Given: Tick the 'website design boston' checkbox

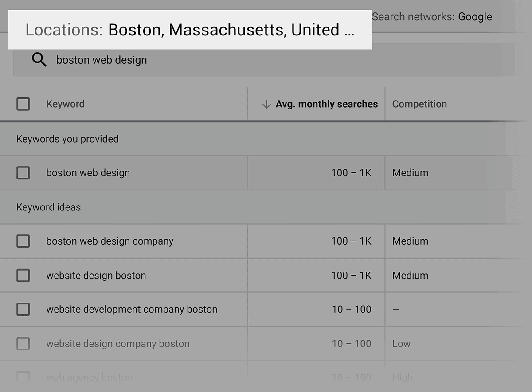Looking at the screenshot, I should (23, 276).
